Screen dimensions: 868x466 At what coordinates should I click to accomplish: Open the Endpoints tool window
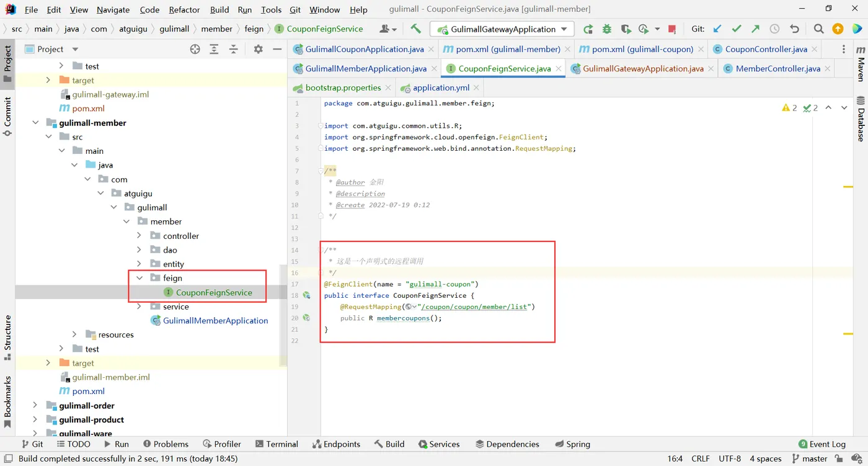(x=336, y=444)
